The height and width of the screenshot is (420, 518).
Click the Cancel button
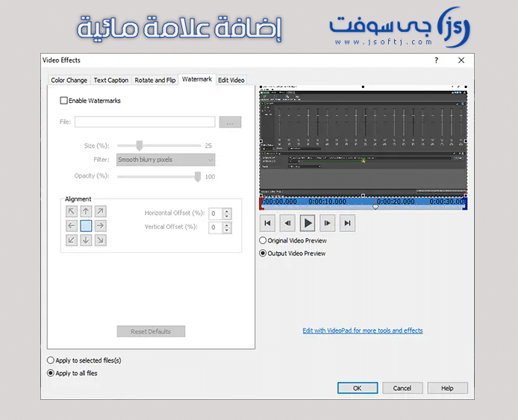coord(402,388)
